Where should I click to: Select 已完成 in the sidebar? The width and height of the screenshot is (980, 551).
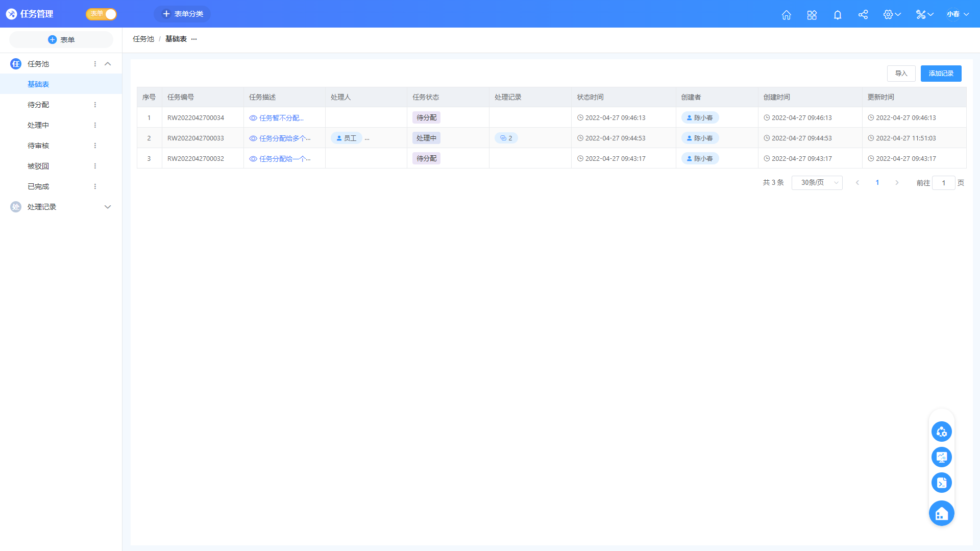pyautogui.click(x=38, y=186)
